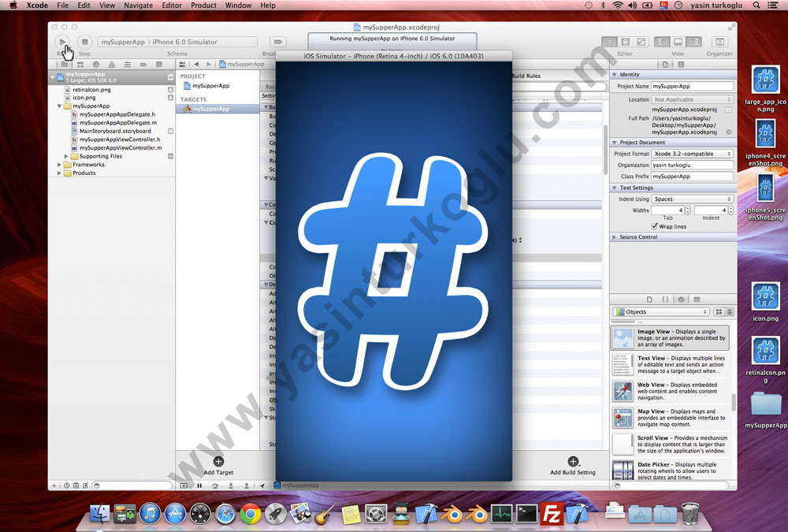
Task: Click Add Build Setting button
Action: coord(572,466)
